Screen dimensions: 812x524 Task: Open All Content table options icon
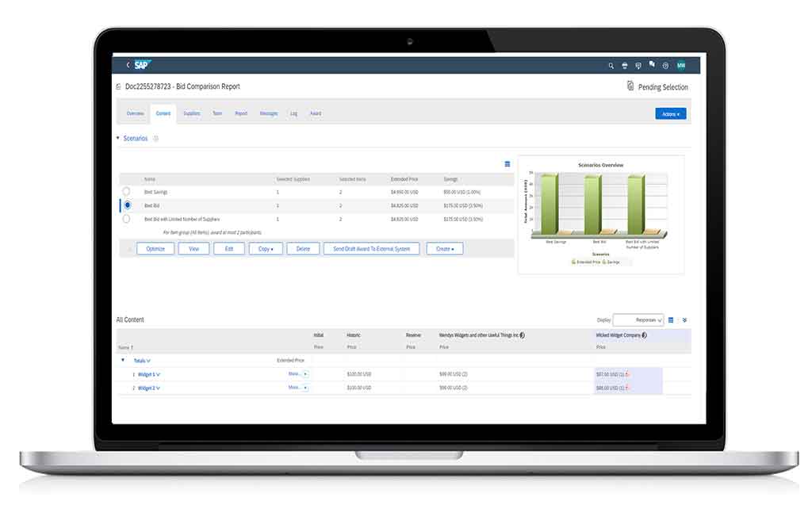click(x=671, y=320)
